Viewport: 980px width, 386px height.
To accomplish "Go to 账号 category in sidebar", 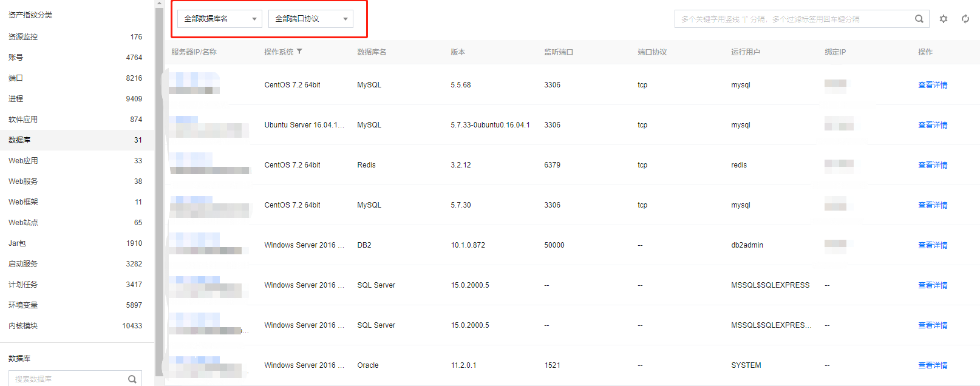I will pyautogui.click(x=16, y=58).
